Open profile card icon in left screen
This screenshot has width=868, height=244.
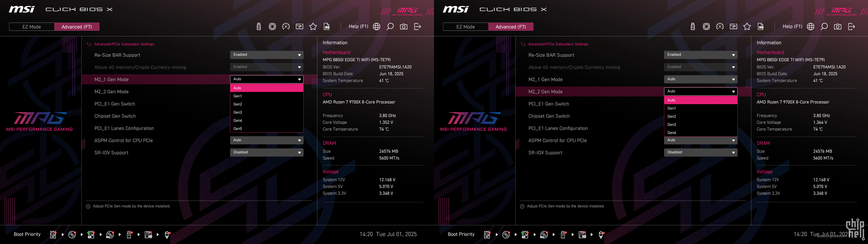click(299, 27)
